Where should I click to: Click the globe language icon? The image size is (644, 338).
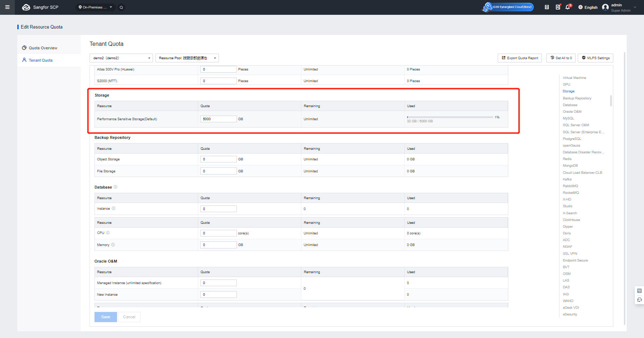coord(580,7)
